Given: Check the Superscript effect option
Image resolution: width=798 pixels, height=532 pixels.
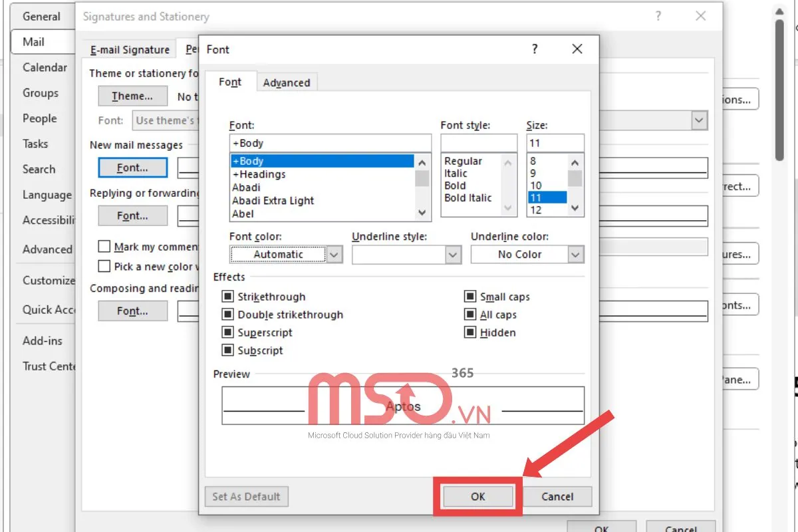Looking at the screenshot, I should point(227,332).
